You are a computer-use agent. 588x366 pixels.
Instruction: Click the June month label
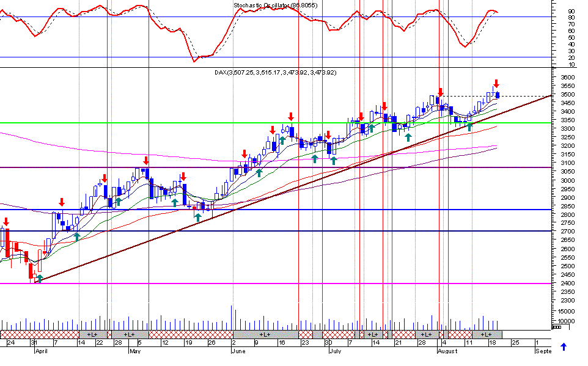238,351
